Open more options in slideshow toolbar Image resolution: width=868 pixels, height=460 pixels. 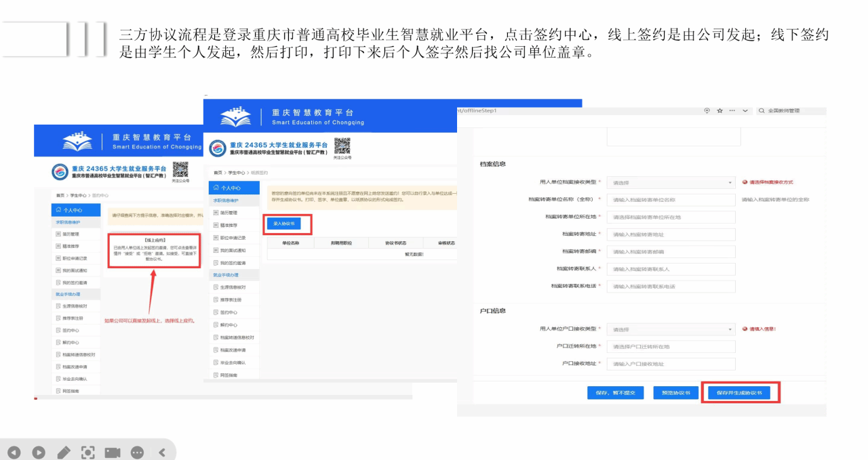138,453
